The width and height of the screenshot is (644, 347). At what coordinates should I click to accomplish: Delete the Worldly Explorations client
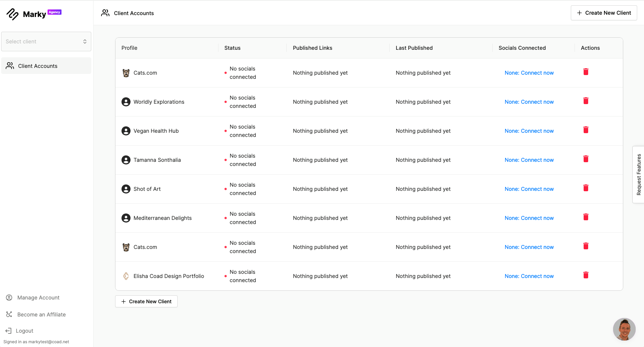tap(586, 101)
